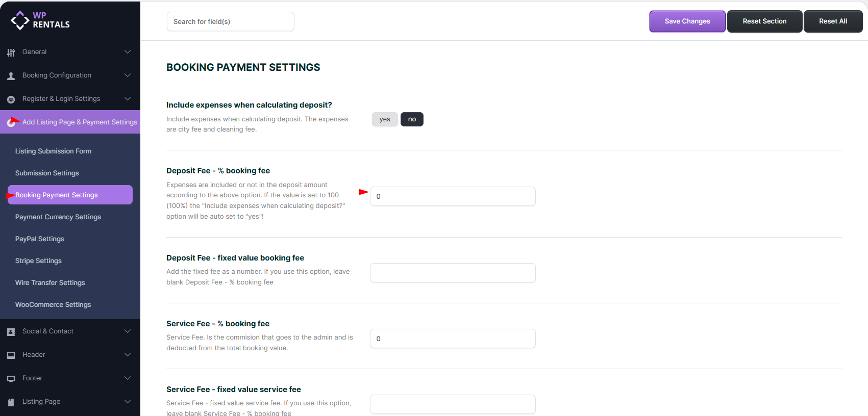
Task: Click the Booking Configuration person icon
Action: click(x=11, y=76)
